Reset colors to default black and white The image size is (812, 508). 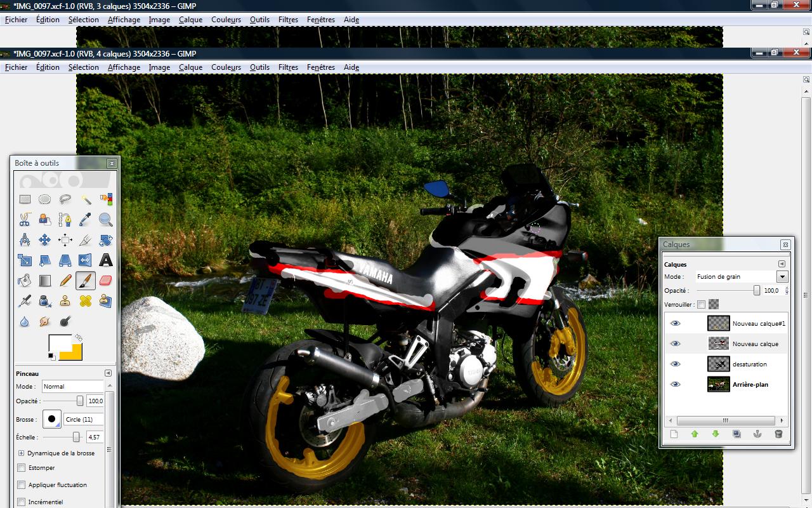click(x=51, y=356)
